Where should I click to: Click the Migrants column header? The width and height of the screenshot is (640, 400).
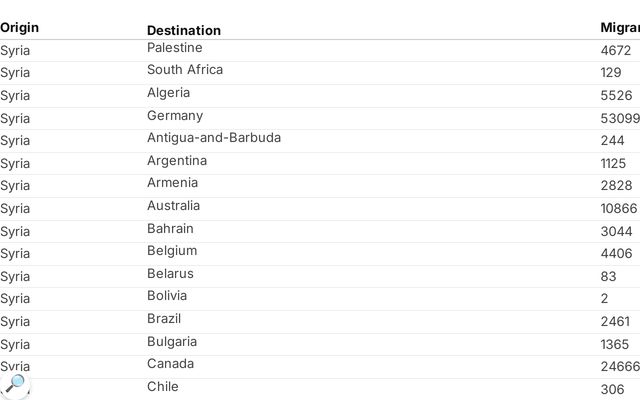[x=620, y=28]
